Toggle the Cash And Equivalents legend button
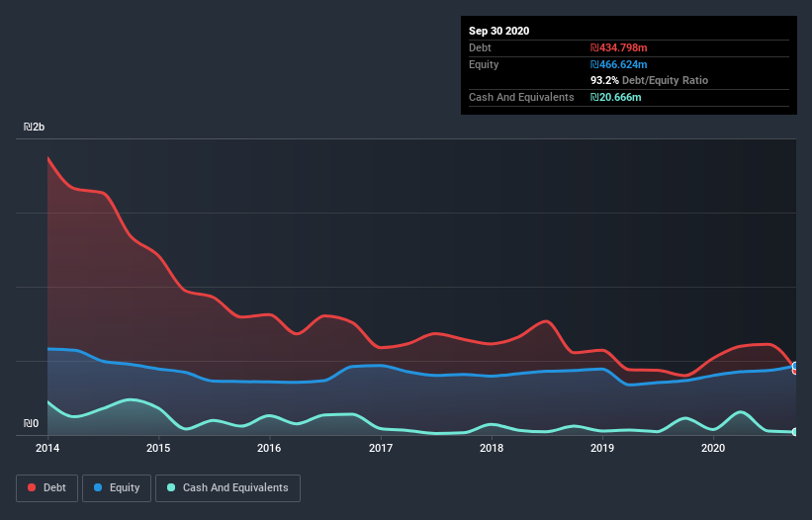The image size is (812, 520). [227, 488]
